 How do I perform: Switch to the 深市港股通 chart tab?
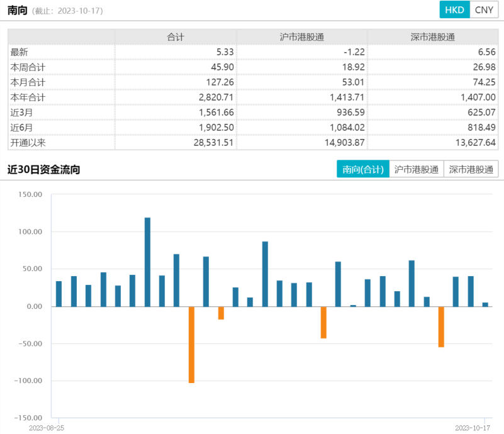pos(471,169)
